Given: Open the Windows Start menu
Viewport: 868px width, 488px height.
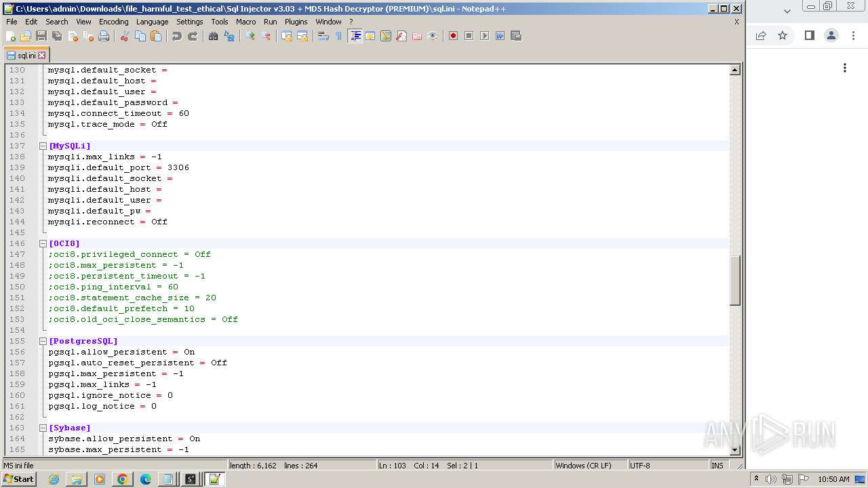Looking at the screenshot, I should point(18,479).
